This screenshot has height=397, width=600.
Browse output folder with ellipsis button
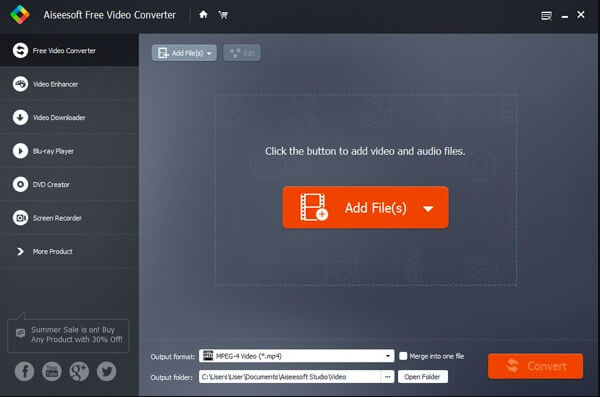[x=387, y=377]
